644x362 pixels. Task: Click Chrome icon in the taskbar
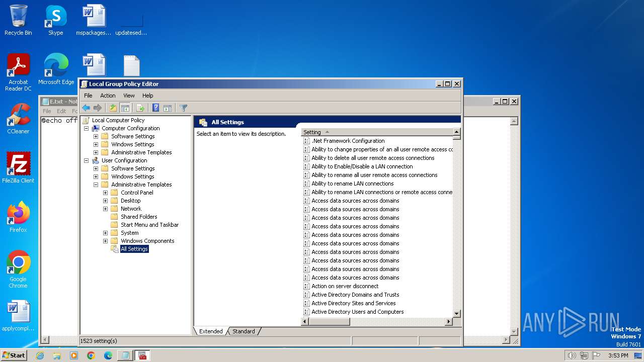tap(91, 355)
